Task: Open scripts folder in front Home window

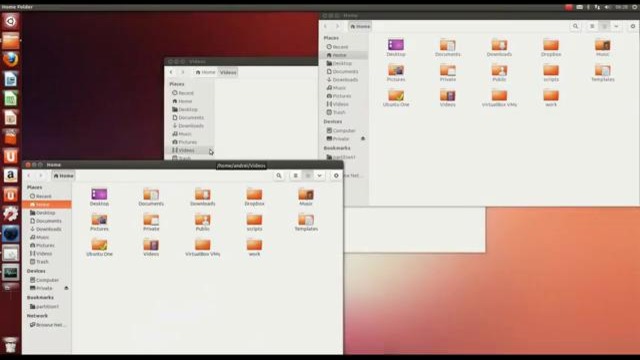Action: coord(254,222)
